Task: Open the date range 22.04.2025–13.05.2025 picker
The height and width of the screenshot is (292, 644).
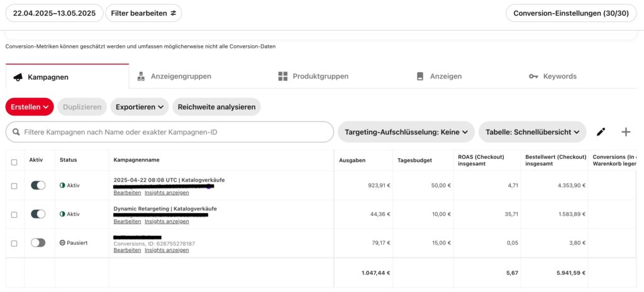Action: (x=54, y=13)
